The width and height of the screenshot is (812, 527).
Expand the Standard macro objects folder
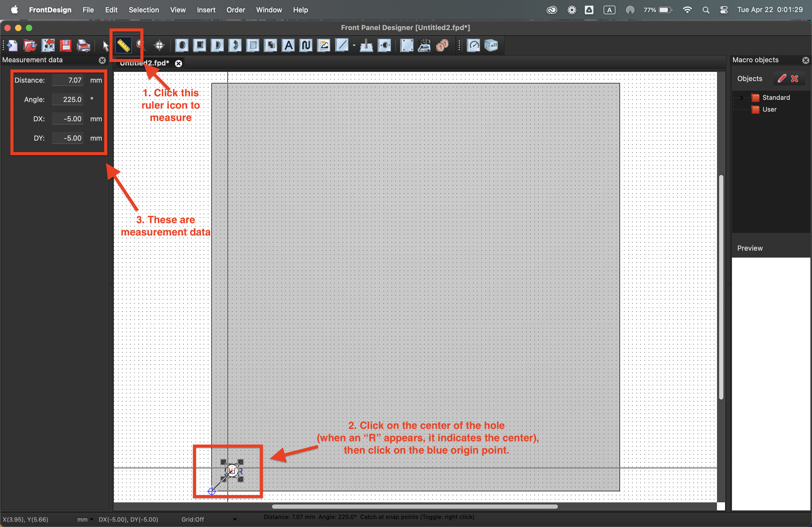741,97
